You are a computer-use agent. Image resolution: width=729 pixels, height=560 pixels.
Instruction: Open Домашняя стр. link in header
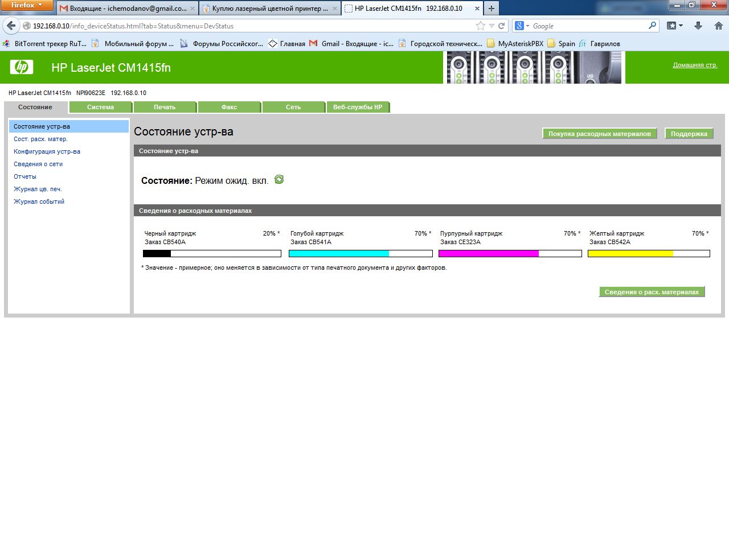695,65
